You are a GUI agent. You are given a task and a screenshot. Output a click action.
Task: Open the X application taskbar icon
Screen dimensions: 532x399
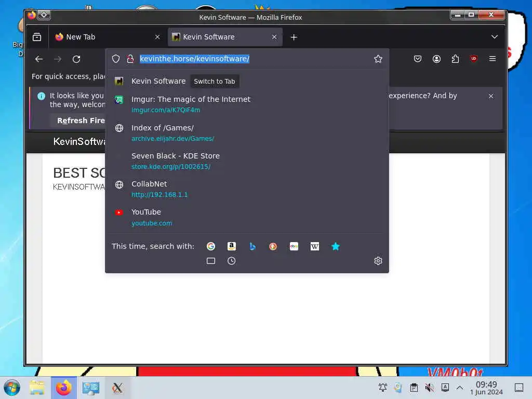[x=117, y=388]
